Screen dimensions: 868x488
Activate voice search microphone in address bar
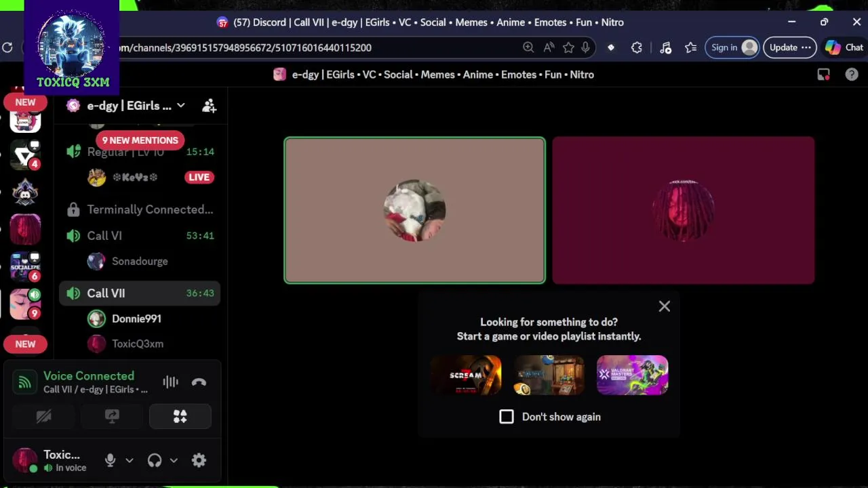click(585, 47)
